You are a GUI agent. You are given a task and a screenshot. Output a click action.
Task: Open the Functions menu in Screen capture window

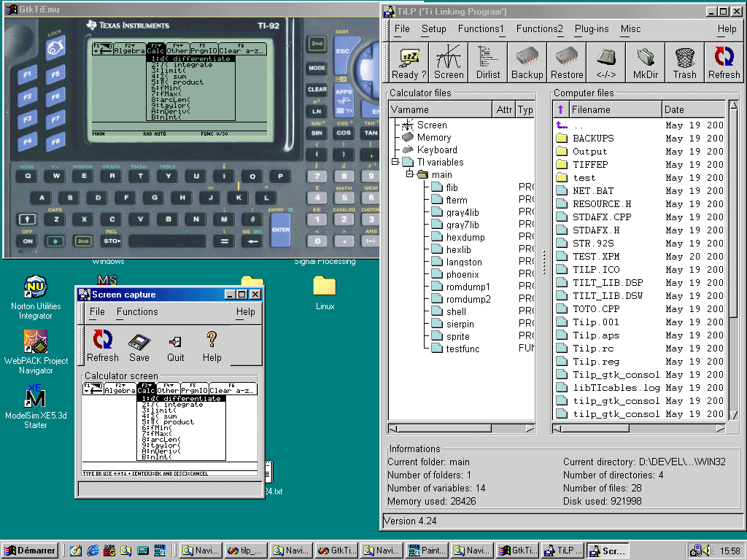pos(137,312)
